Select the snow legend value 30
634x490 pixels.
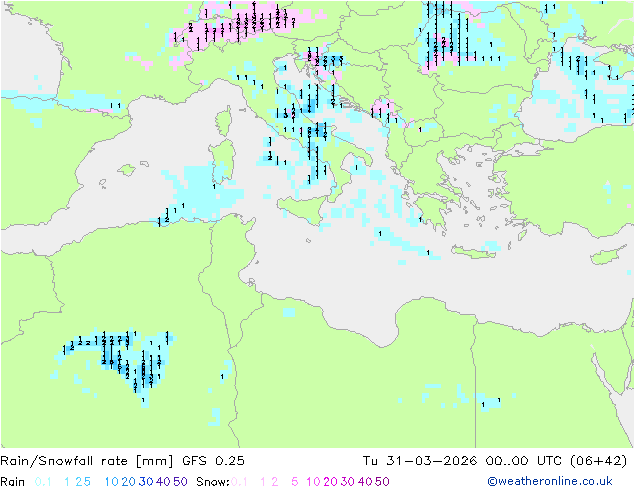point(348,482)
